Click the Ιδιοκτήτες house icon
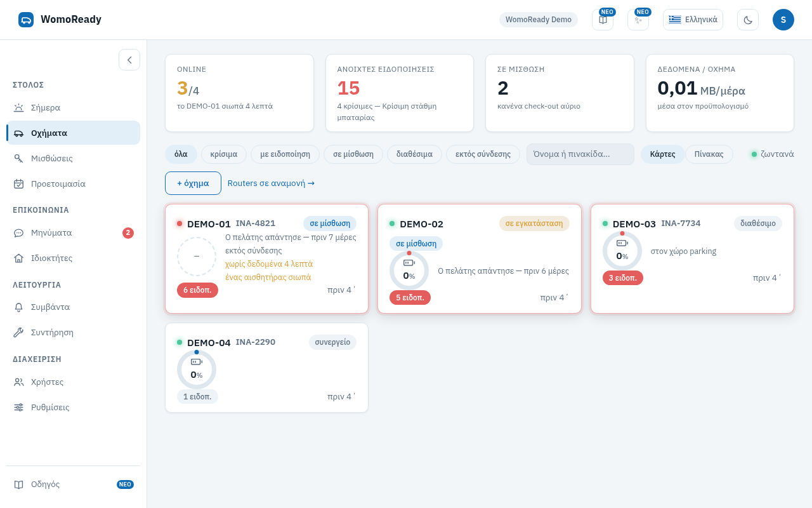This screenshot has height=508, width=812. point(18,258)
